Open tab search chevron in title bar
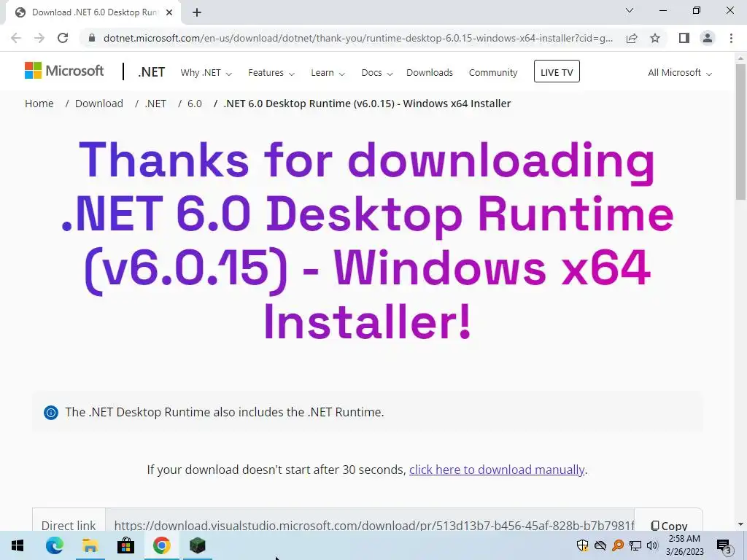The width and height of the screenshot is (747, 560). 630,10
